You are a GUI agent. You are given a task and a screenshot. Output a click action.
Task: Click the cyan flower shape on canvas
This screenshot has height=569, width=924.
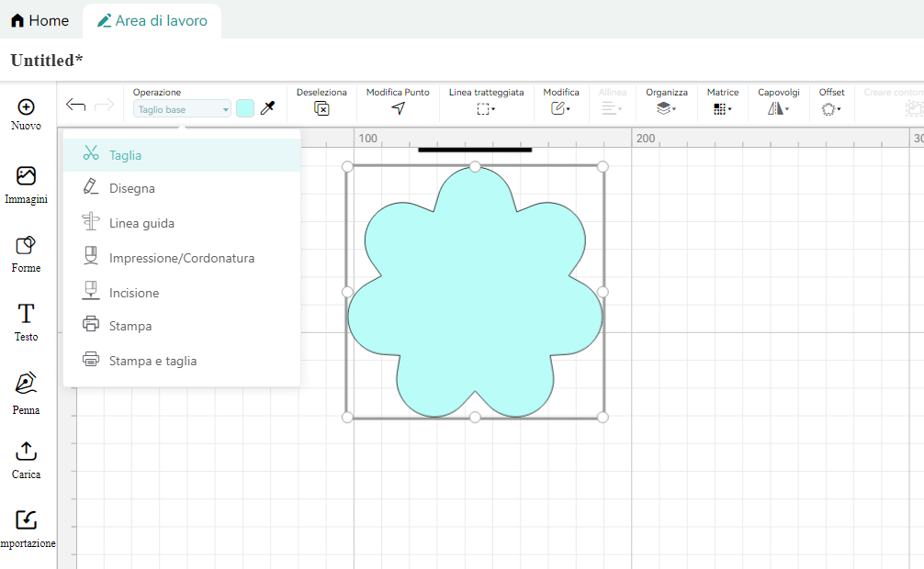point(475,294)
